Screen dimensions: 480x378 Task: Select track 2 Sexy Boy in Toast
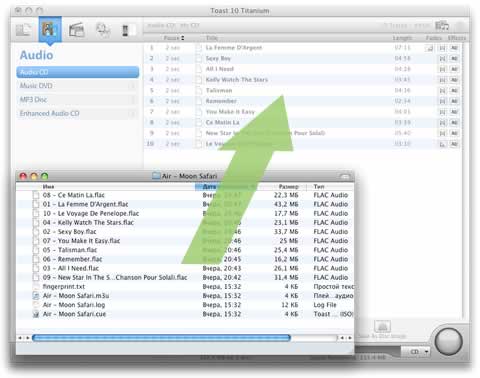pyautogui.click(x=303, y=59)
